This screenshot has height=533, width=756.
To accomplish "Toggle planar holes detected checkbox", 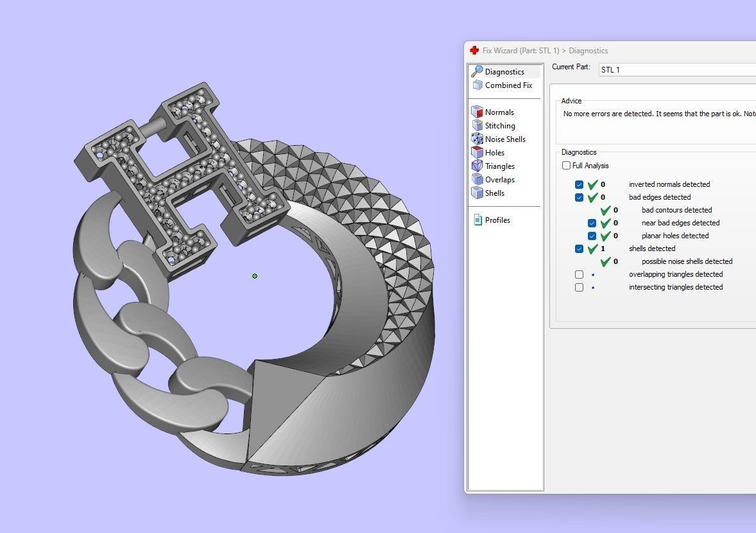I will tap(592, 236).
